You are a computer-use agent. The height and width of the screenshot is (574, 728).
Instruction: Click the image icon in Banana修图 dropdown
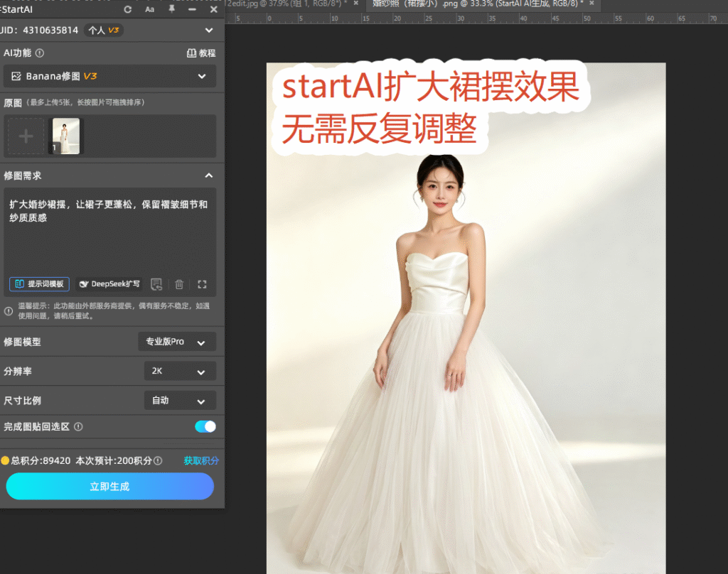point(16,76)
